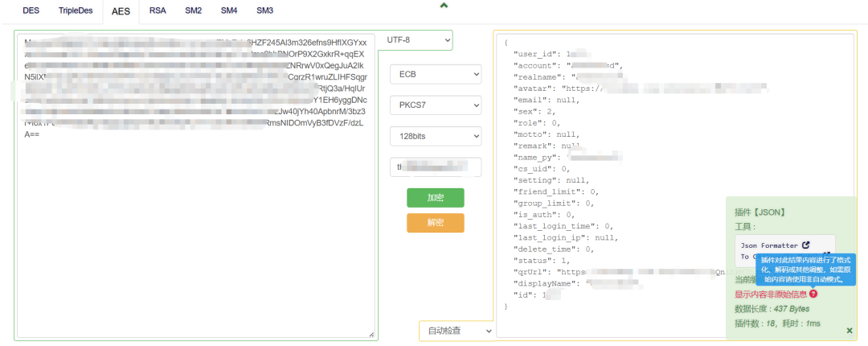868x346 pixels.
Task: Click the "is_auth": 0 line
Action: click(544, 215)
